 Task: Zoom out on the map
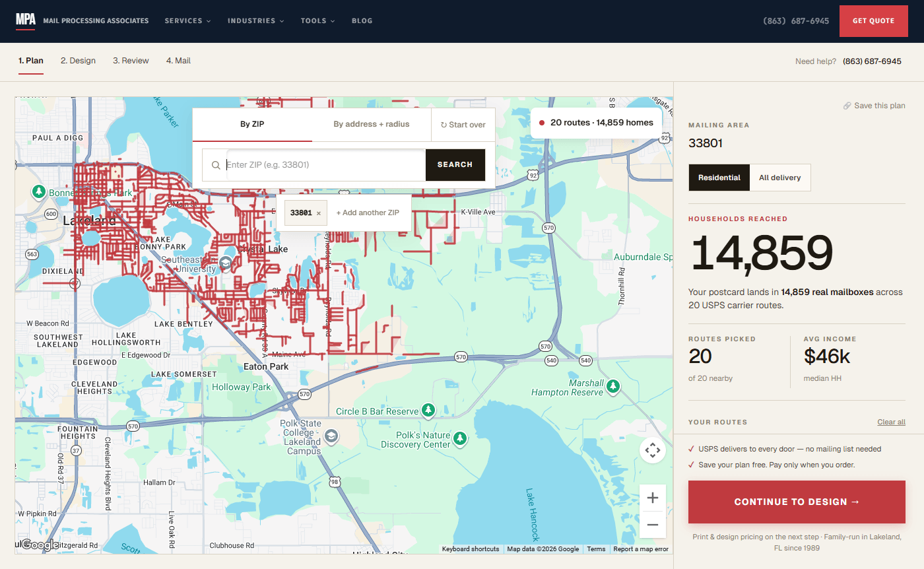653,525
